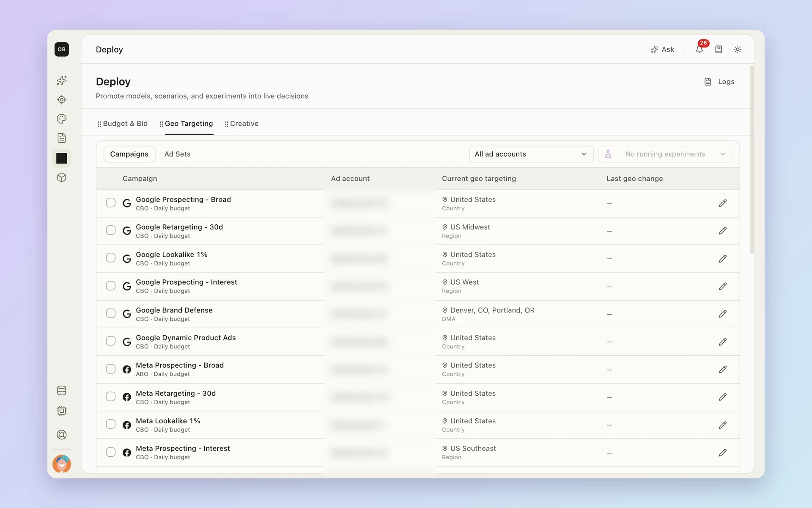The height and width of the screenshot is (508, 812).
Task: Click the Ad account column header
Action: pyautogui.click(x=350, y=179)
